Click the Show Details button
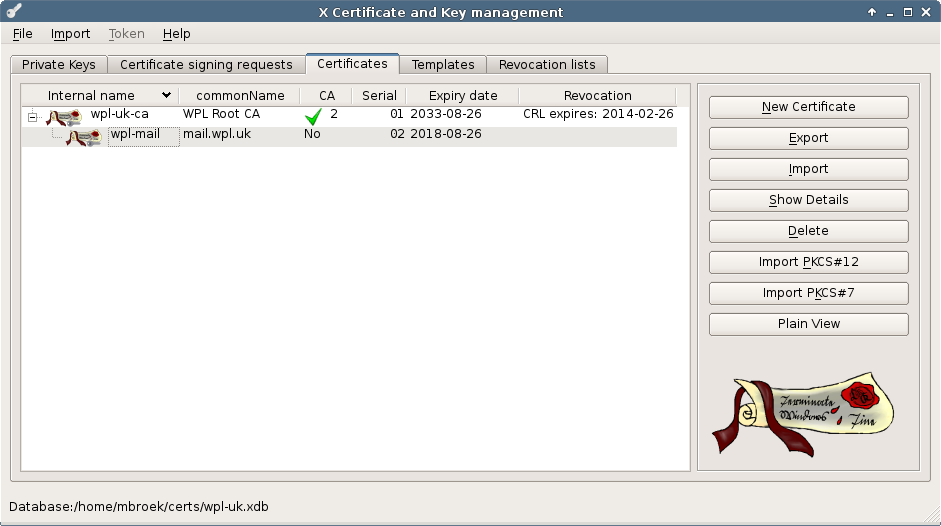The width and height of the screenshot is (941, 526). [808, 200]
